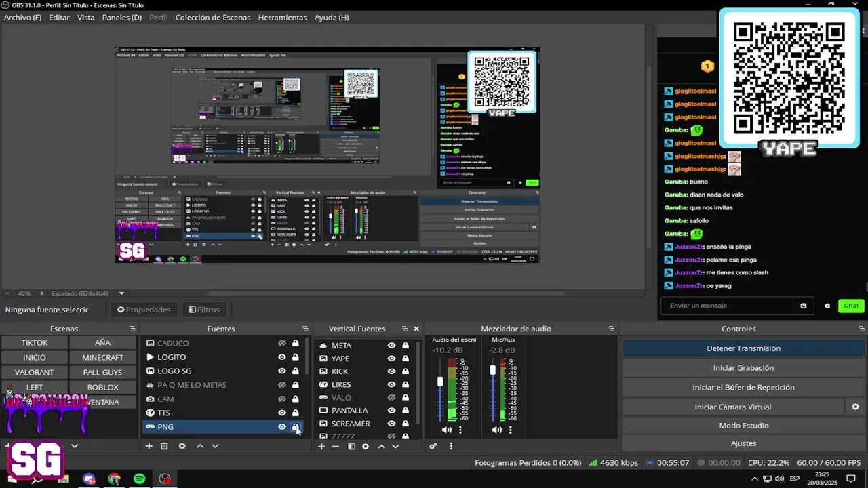Send message with green Chat button

click(851, 306)
